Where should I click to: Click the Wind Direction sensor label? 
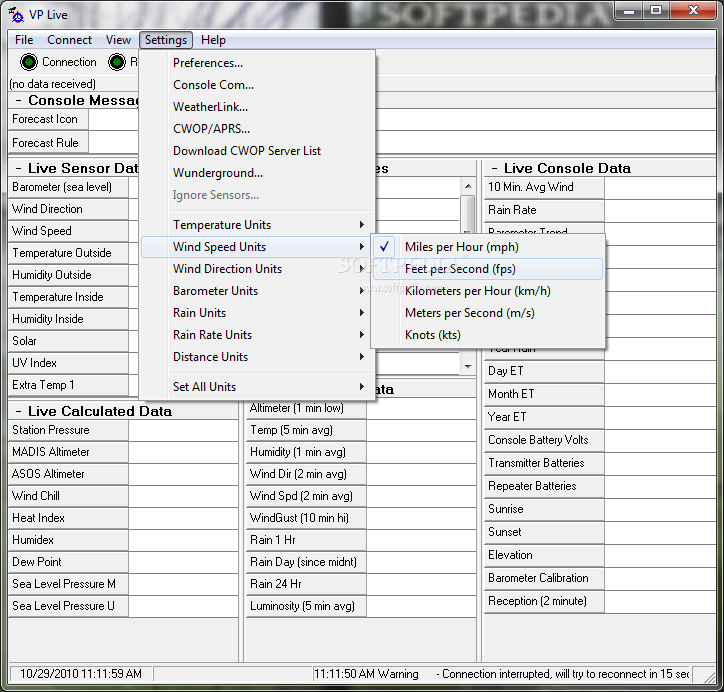68,209
